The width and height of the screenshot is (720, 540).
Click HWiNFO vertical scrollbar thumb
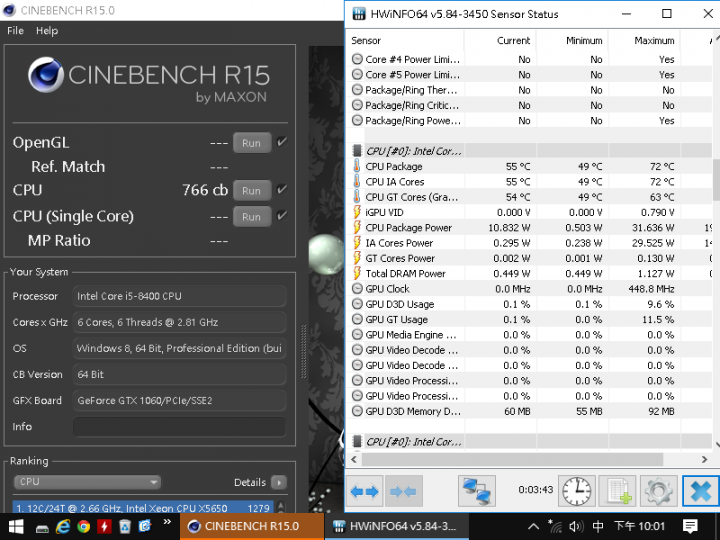coord(716,180)
